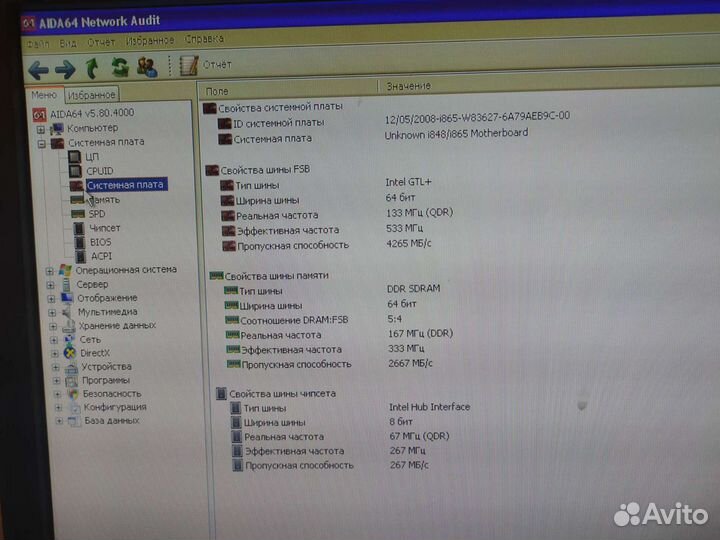Select the Чипсет tree item
This screenshot has width=720, height=540.
coord(104,228)
